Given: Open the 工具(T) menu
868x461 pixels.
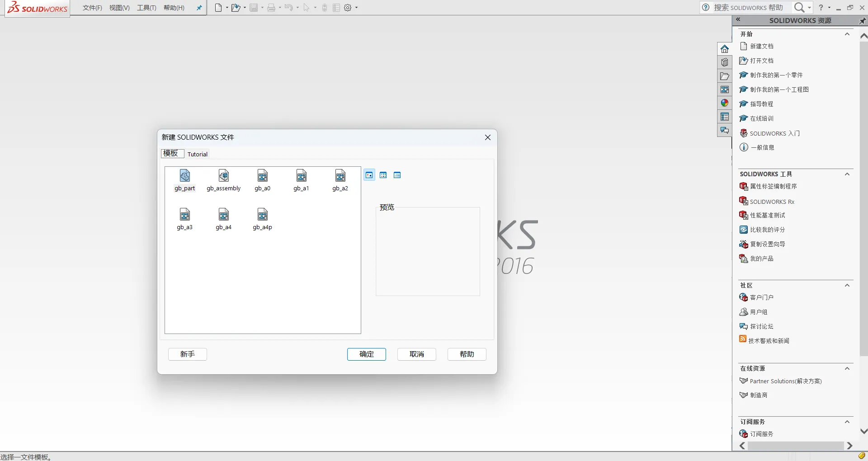Looking at the screenshot, I should click(x=146, y=8).
